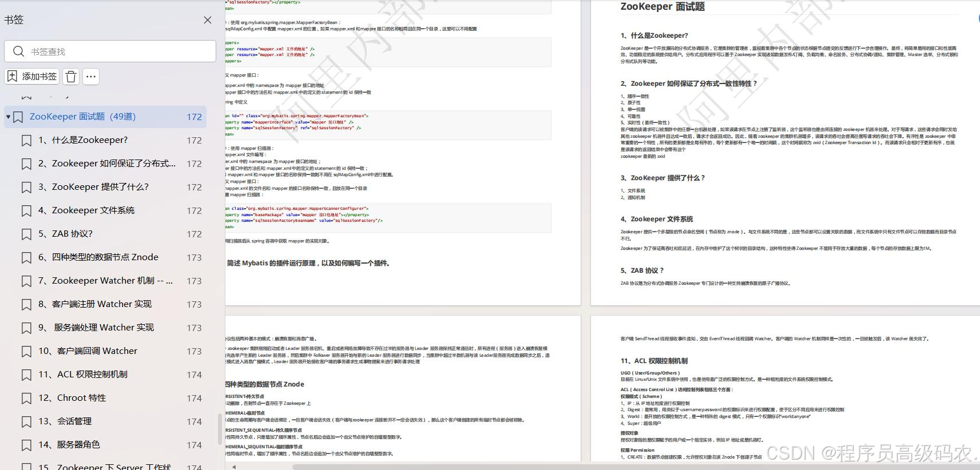The width and height of the screenshot is (980, 470).
Task: Click bookmark icon for 9、服务端处理 Watcher 实现
Action: click(26, 328)
